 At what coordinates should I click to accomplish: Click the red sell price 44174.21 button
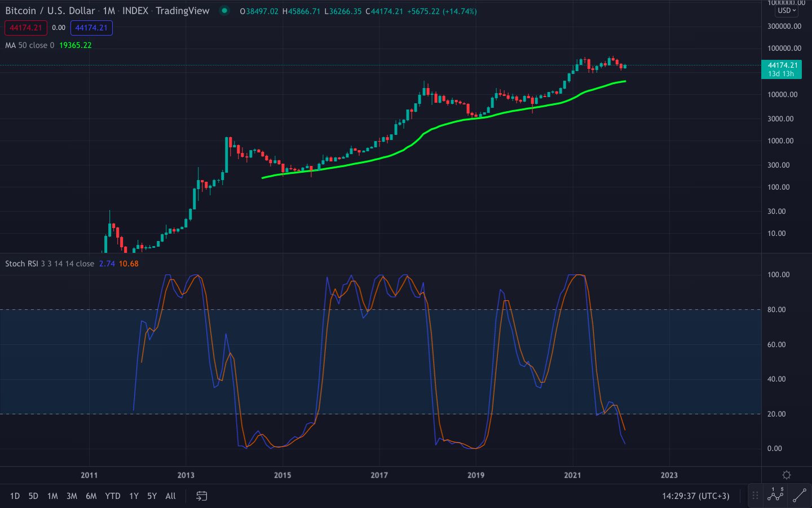click(x=26, y=28)
